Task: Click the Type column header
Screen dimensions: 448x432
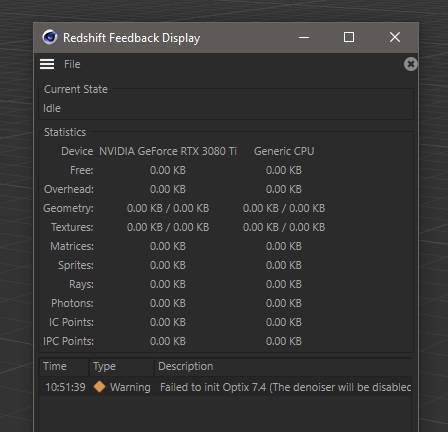Action: pyautogui.click(x=121, y=367)
